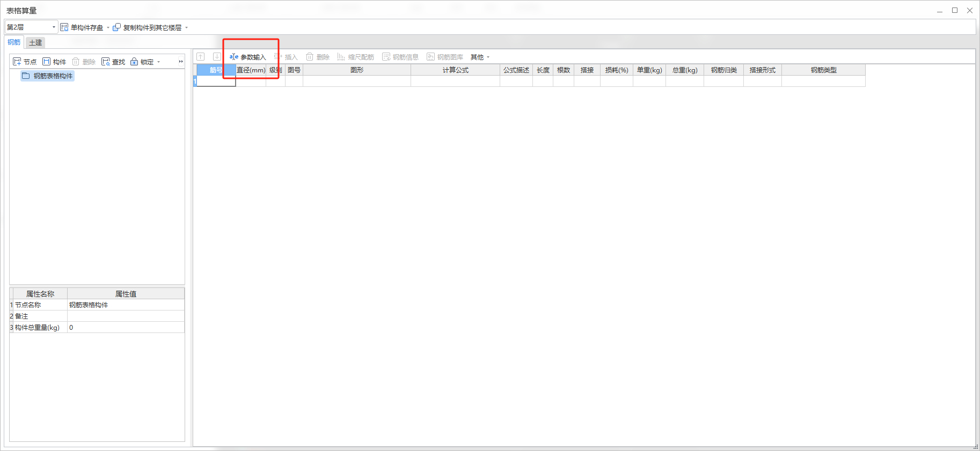
Task: Open the 其他 dropdown menu
Action: [x=480, y=57]
